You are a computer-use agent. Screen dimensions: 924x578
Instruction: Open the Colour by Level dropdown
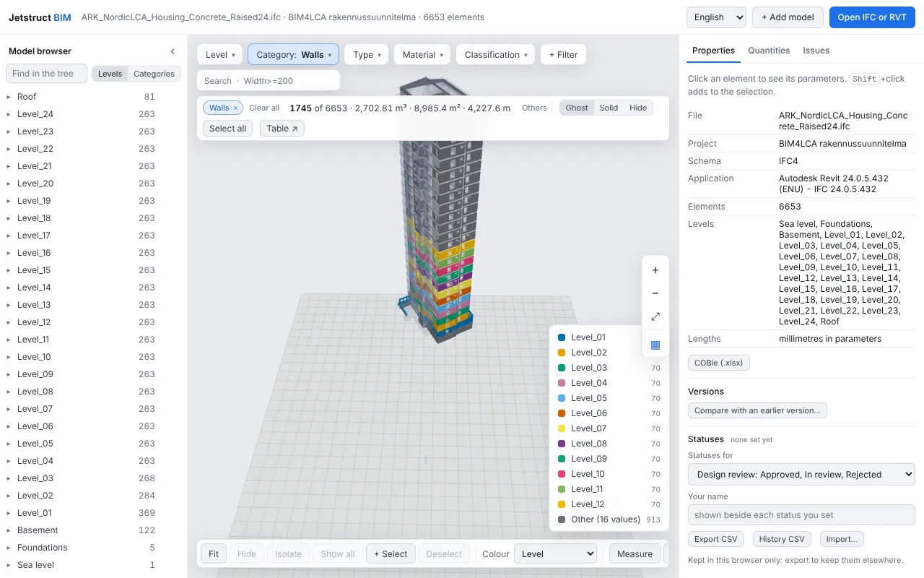click(x=555, y=554)
